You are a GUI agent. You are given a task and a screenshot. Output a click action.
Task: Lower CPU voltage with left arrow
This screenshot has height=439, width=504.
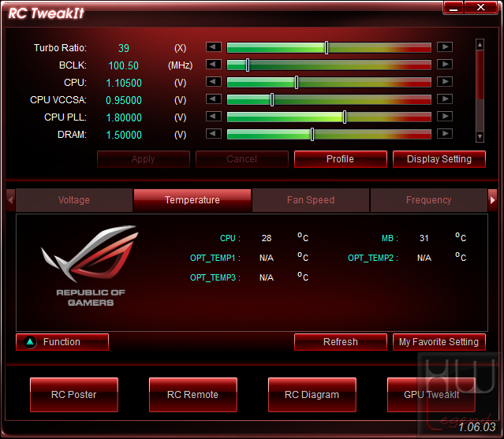pos(214,81)
